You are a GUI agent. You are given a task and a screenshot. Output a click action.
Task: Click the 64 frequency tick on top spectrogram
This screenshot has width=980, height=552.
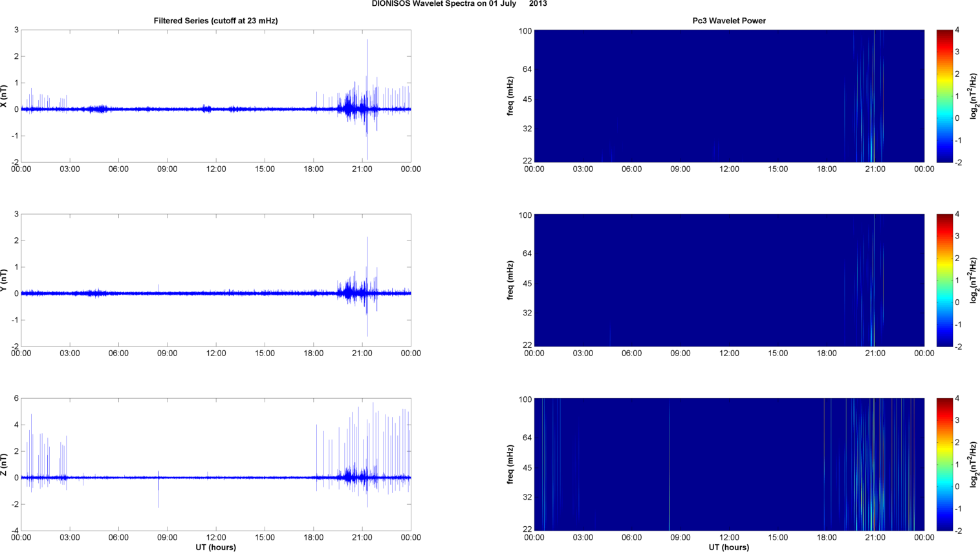point(527,69)
